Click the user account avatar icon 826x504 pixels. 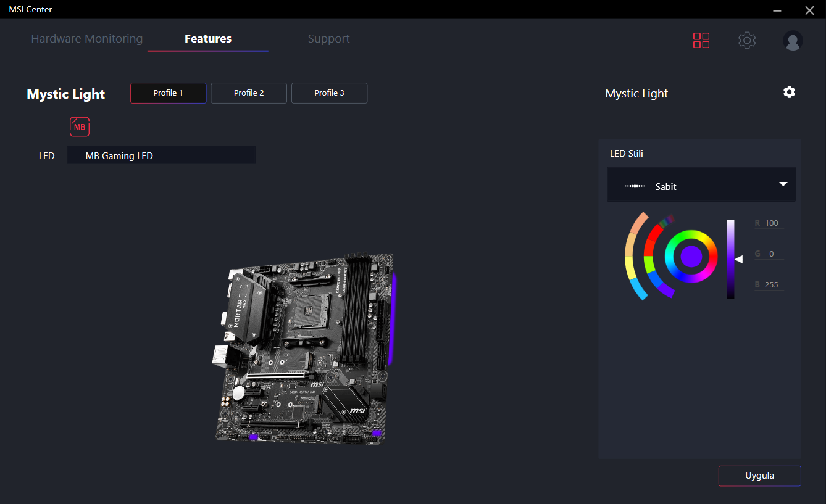(x=793, y=41)
